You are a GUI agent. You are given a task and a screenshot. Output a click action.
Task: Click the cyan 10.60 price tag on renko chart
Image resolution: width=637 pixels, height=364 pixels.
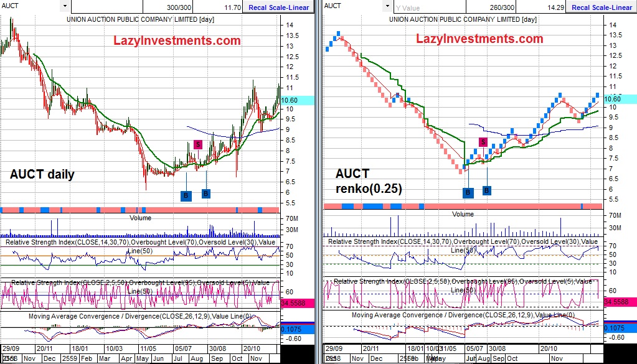tap(613, 99)
